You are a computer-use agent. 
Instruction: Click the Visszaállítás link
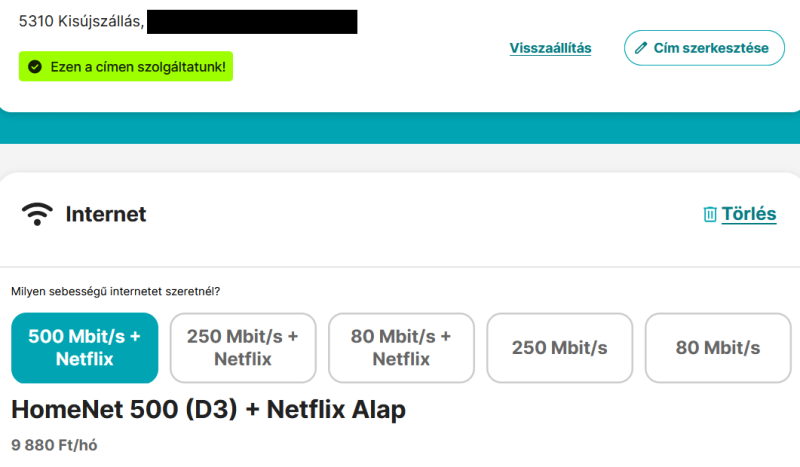[x=550, y=48]
